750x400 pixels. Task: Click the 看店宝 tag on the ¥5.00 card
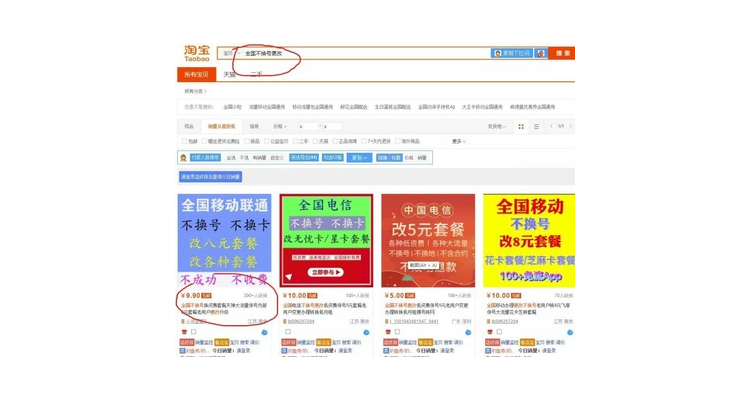[x=425, y=343]
